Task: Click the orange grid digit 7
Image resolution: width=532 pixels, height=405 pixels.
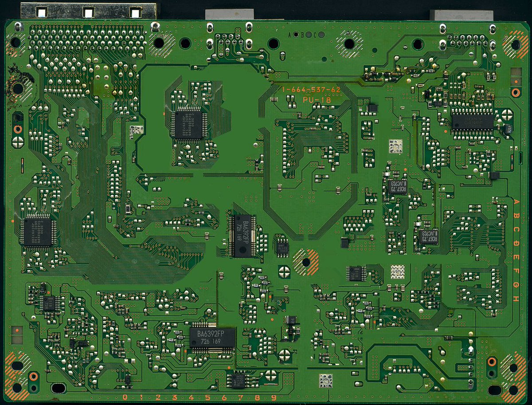Action: click(x=241, y=397)
